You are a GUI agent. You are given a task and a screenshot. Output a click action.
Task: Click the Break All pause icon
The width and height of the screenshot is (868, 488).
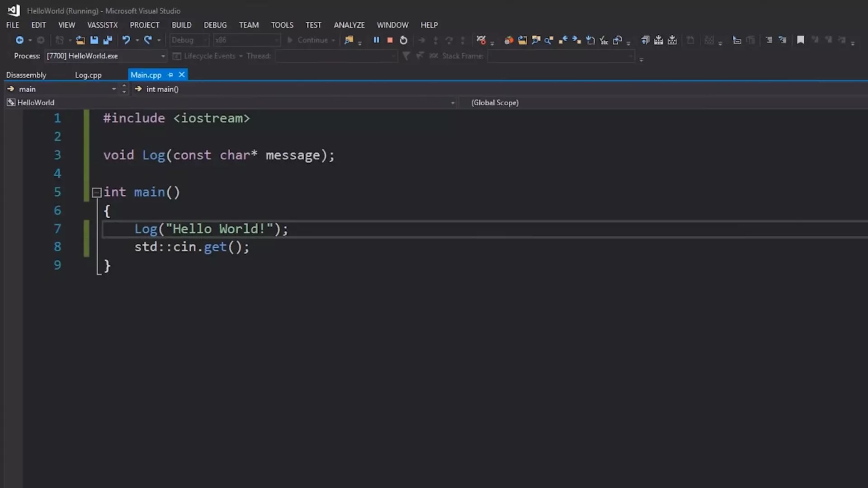tap(377, 40)
